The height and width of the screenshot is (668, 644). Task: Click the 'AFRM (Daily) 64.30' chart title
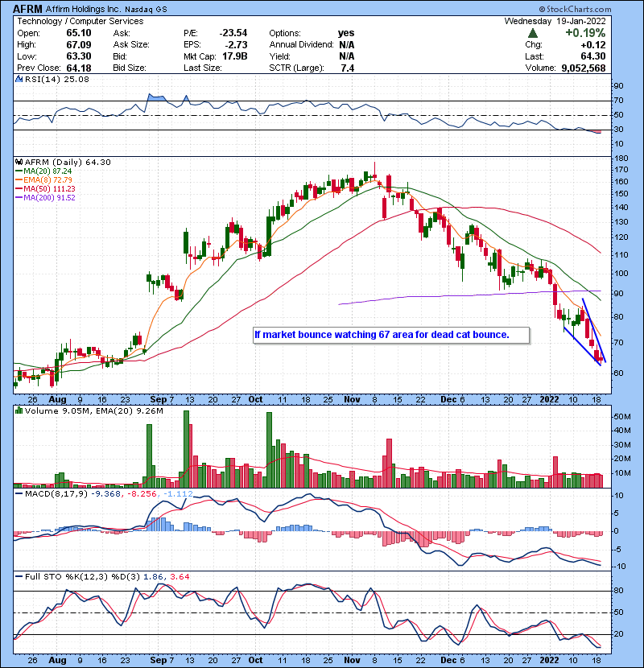tap(68, 162)
